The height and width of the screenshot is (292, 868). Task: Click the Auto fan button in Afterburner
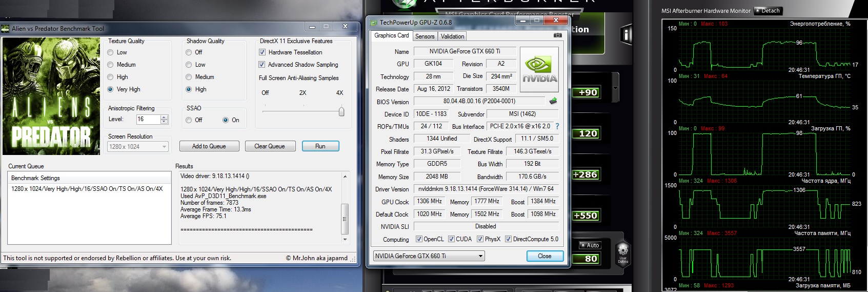[x=590, y=245]
